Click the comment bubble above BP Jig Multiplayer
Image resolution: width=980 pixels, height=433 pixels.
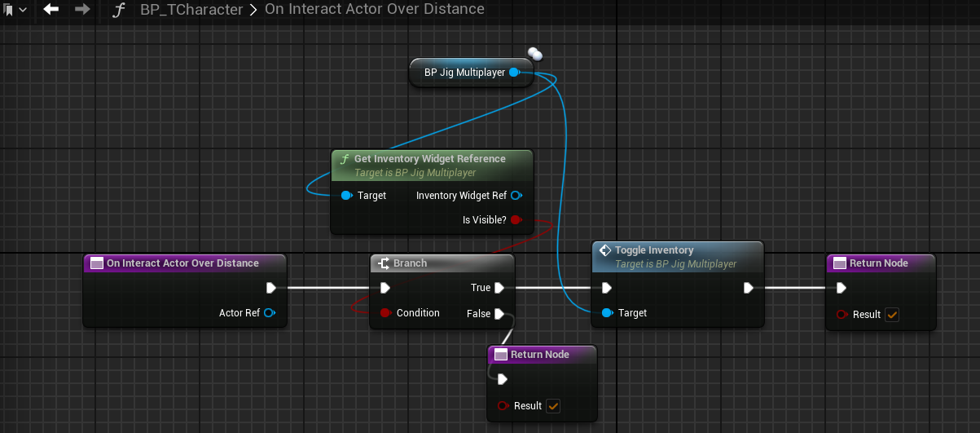pos(535,55)
